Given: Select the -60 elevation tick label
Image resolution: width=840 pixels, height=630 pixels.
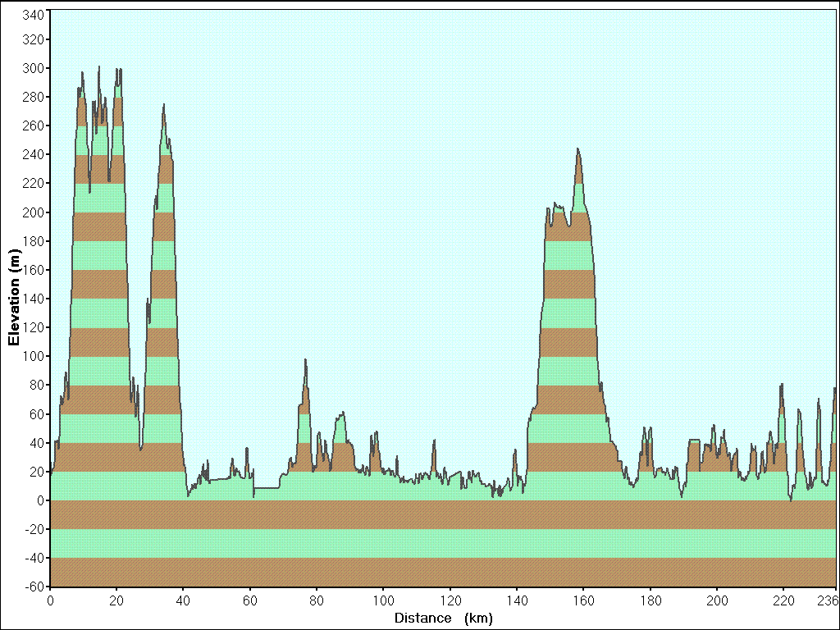Looking at the screenshot, I should pyautogui.click(x=34, y=587).
